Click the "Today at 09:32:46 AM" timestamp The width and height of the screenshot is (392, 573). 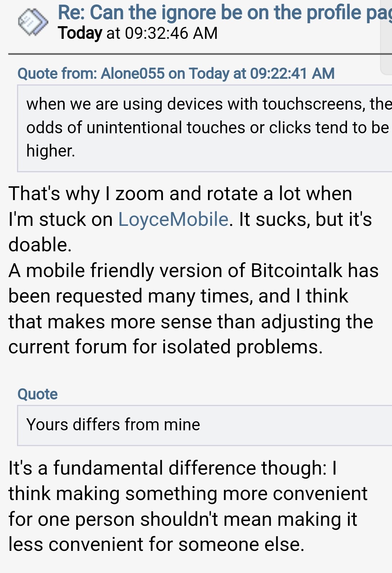(x=138, y=33)
